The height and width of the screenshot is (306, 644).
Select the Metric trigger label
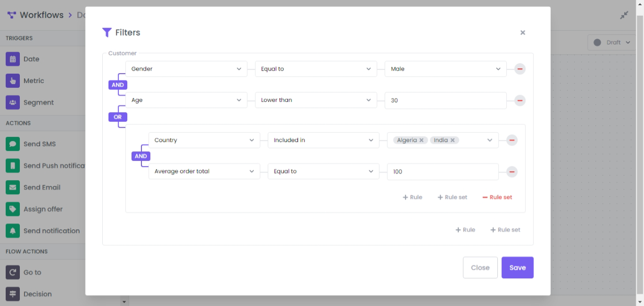(x=34, y=81)
